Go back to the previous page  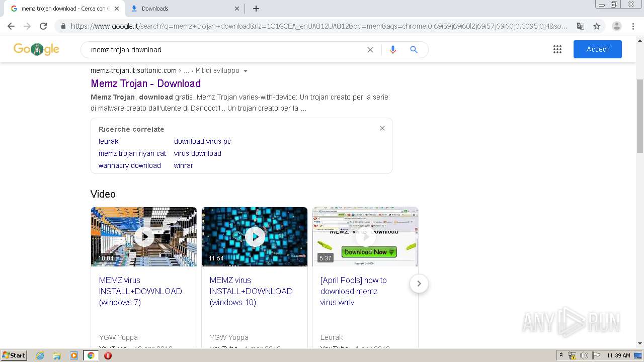pyautogui.click(x=11, y=26)
